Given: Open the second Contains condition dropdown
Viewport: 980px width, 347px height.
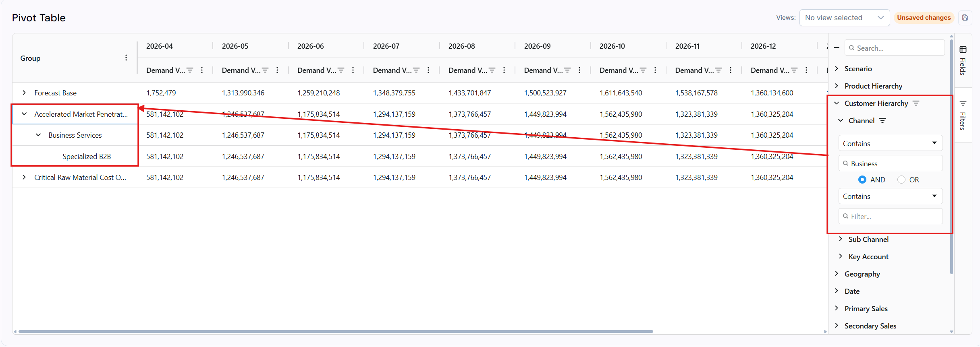Looking at the screenshot, I should (891, 196).
